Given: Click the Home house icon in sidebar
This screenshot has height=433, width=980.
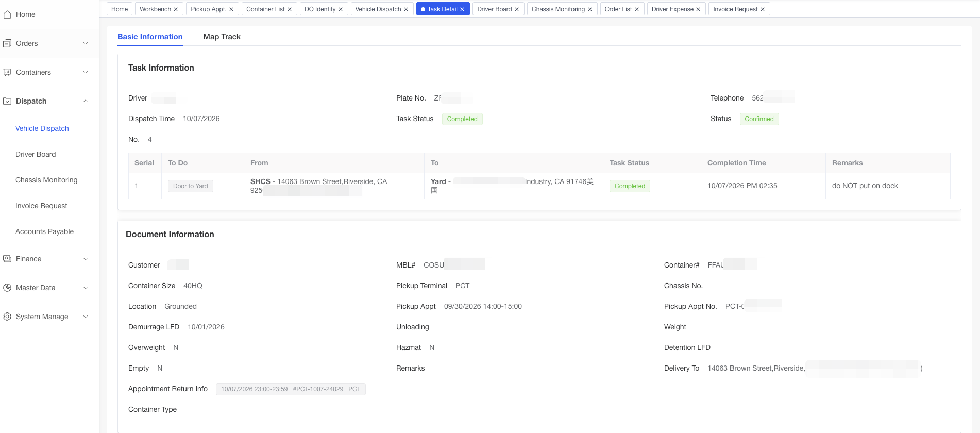Looking at the screenshot, I should [7, 14].
